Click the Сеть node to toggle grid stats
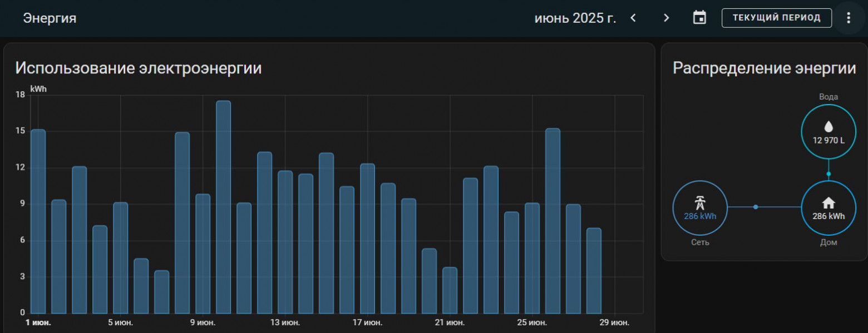Screen dimensions: 868x333 click(x=699, y=208)
